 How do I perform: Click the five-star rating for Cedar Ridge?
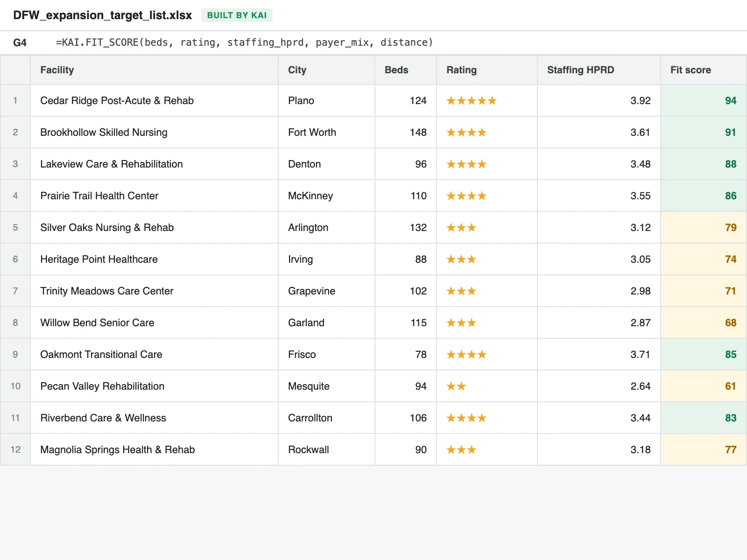(x=472, y=100)
